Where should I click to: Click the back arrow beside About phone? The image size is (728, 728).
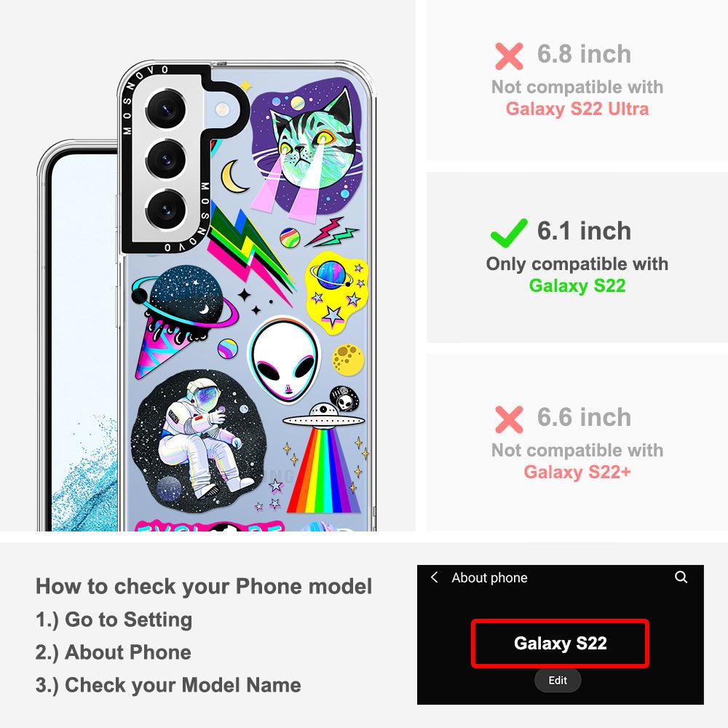[x=434, y=577]
